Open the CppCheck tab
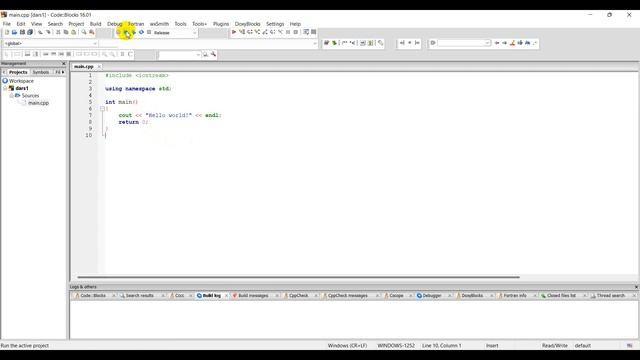 [x=298, y=296]
